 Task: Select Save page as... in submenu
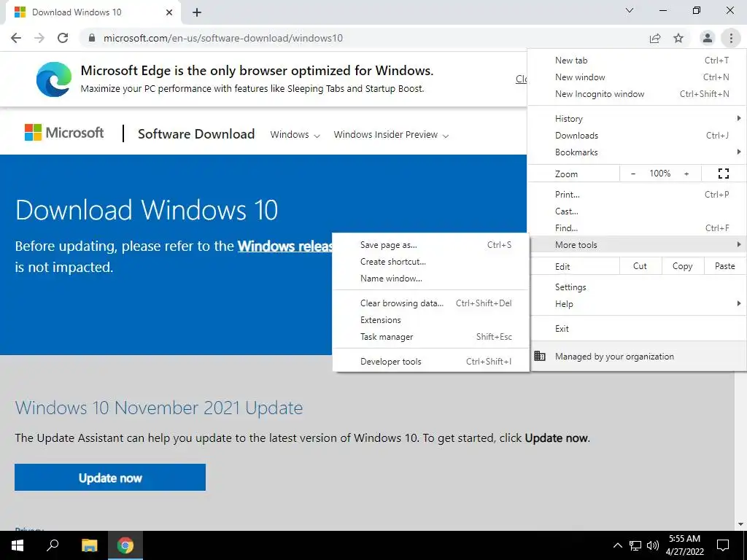coord(430,245)
